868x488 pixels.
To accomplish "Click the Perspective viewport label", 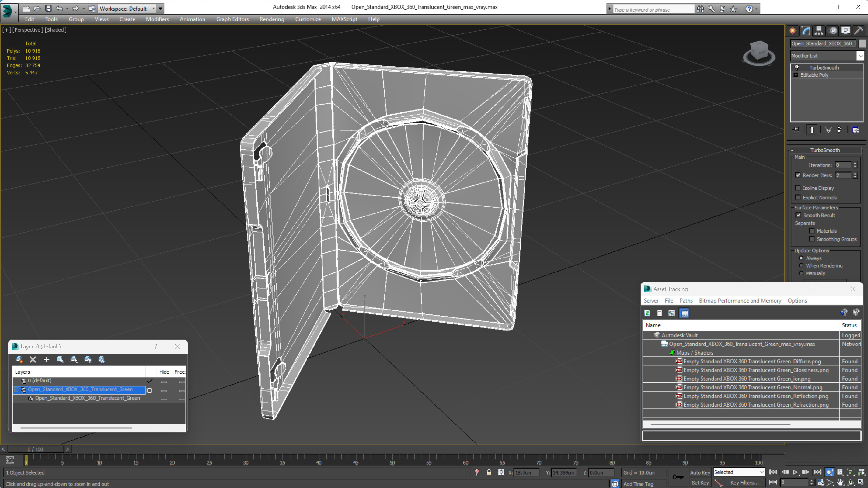I will click(x=28, y=29).
